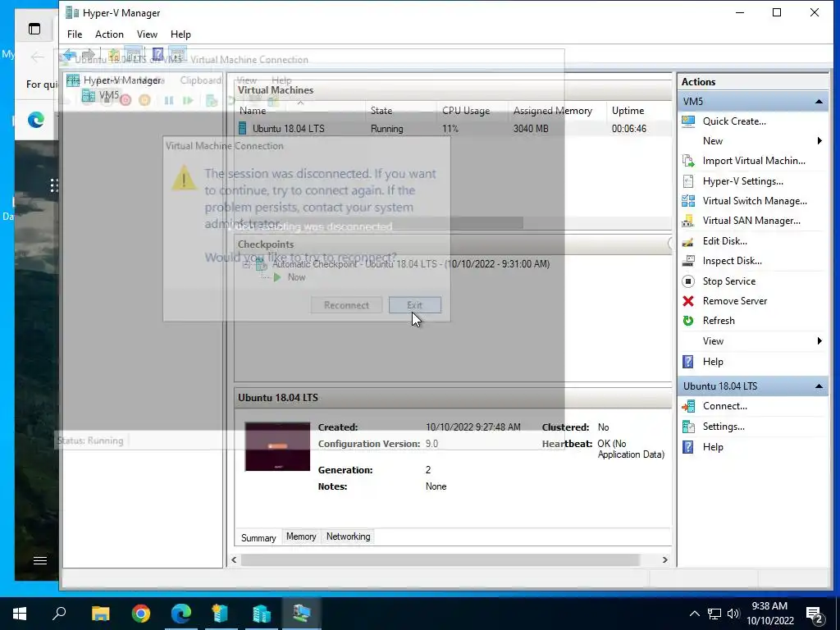The height and width of the screenshot is (630, 840).
Task: Click the Ubuntu VM preview thumbnail
Action: (277, 447)
